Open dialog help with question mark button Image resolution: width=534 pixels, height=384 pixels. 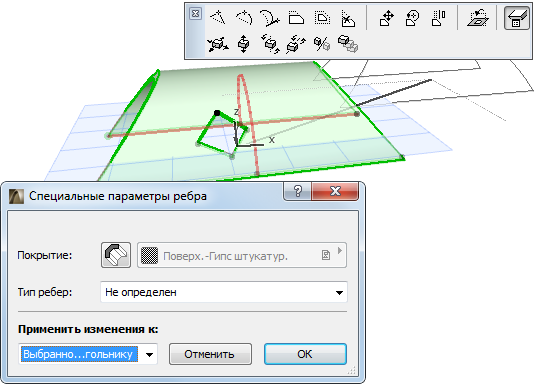297,191
